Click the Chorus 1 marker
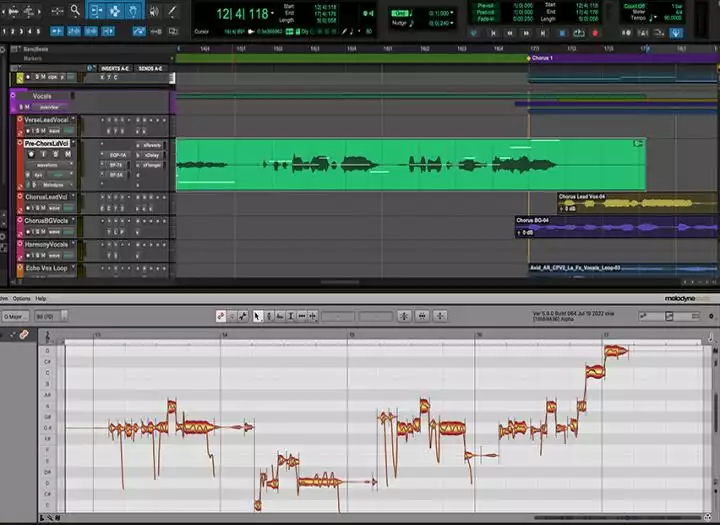Viewport: 720px width, 525px height. 542,58
